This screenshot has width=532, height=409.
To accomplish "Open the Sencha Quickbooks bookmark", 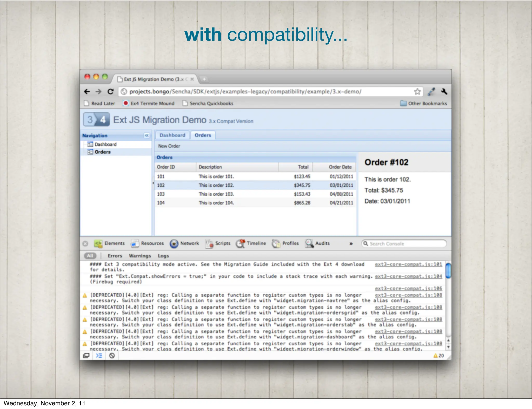I will click(208, 103).
